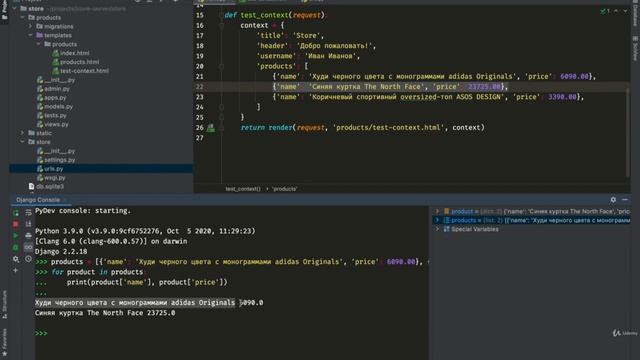
Task: Expand the migrations folder
Action: [31, 27]
